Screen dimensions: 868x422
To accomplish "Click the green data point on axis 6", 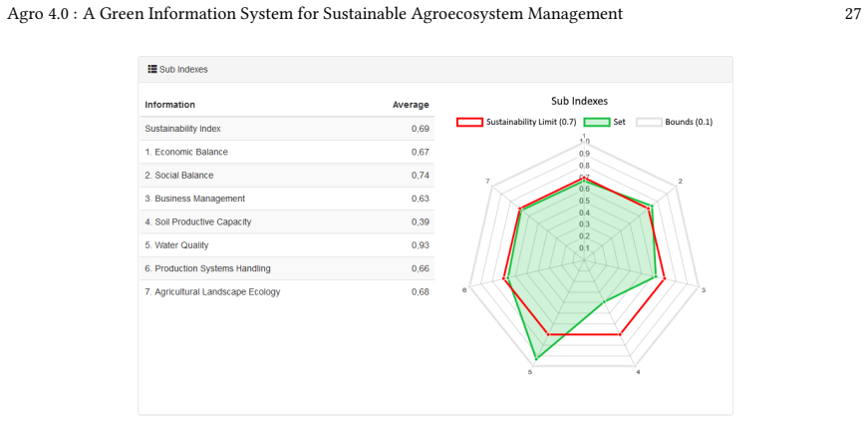I will [x=507, y=279].
